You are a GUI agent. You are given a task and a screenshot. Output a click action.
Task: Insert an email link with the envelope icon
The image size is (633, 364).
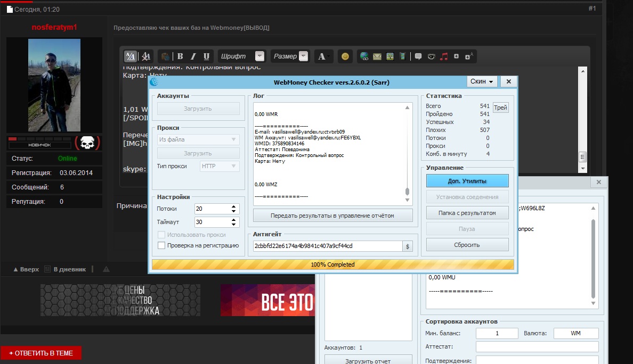377,56
